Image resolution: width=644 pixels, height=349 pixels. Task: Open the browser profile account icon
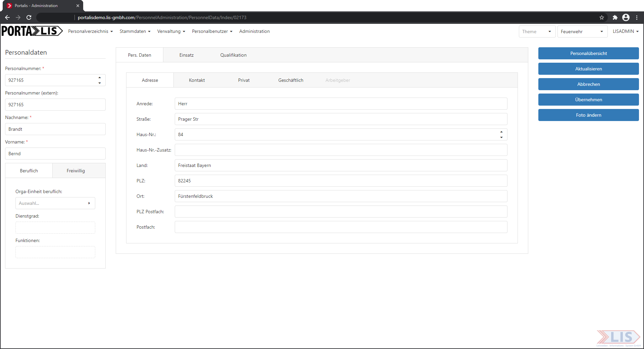[x=626, y=17]
